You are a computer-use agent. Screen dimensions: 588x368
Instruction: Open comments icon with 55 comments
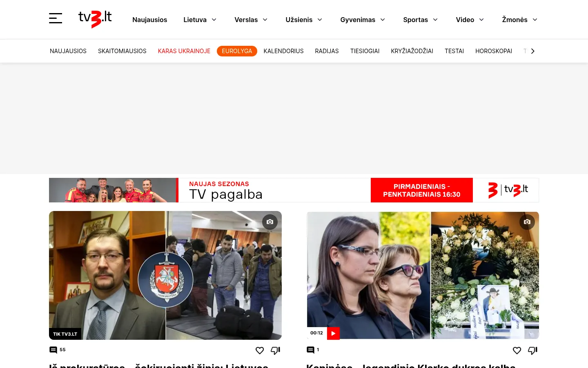(x=53, y=350)
